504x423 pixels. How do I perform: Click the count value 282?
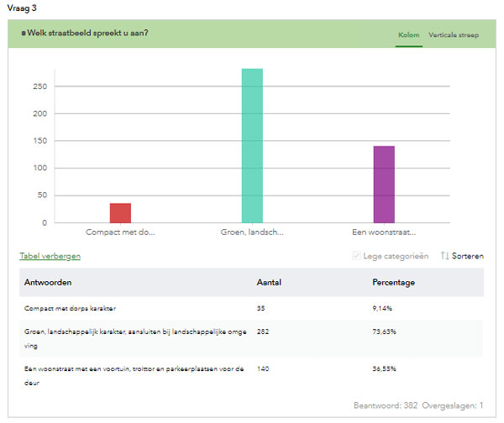click(263, 332)
